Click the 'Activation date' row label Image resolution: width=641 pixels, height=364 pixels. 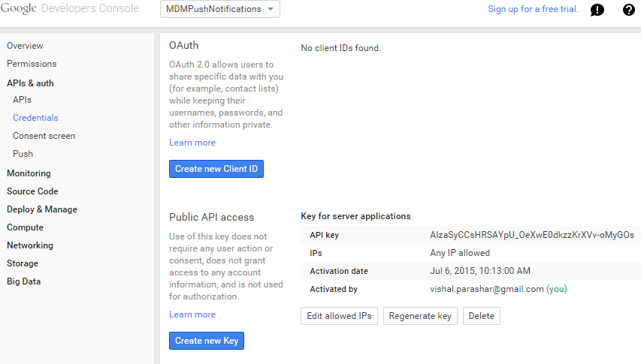point(338,271)
